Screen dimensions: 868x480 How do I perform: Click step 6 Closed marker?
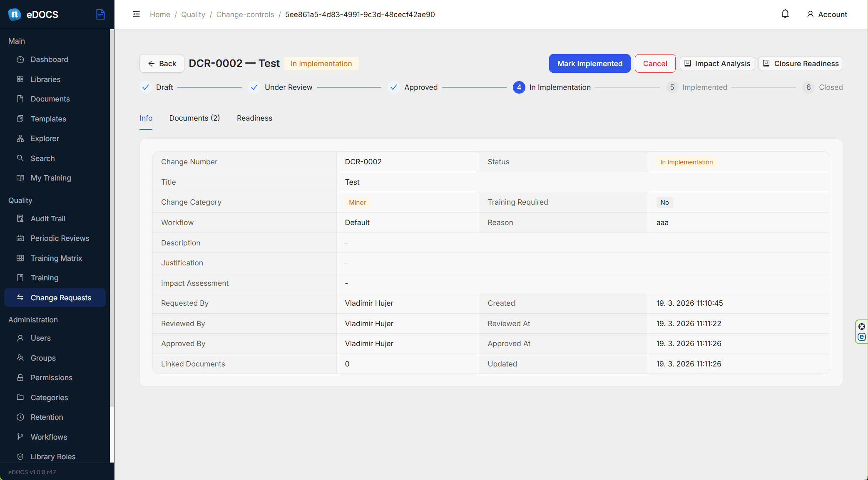808,87
